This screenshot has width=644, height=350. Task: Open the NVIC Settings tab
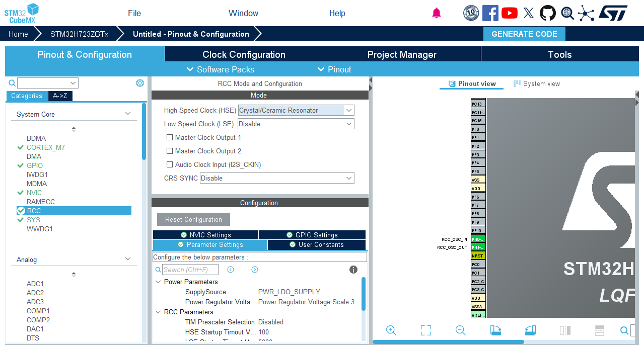tap(205, 235)
